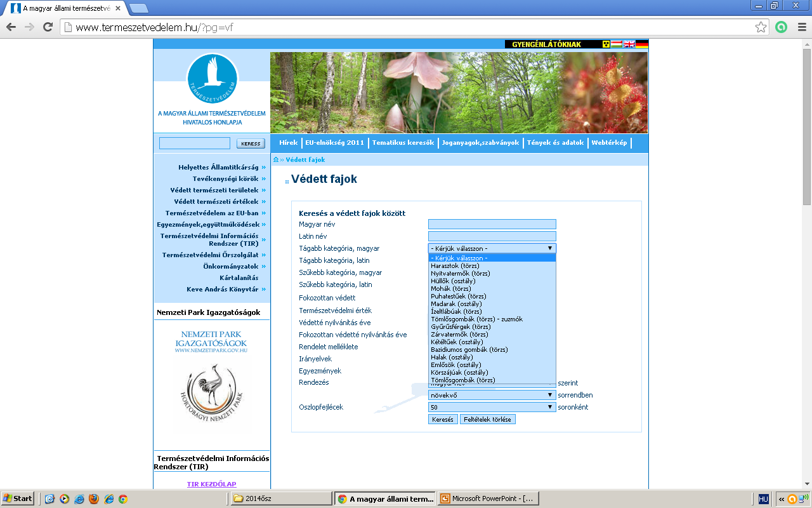Open the 50 soronként rows dropdown
Viewport: 812px width, 508px height.
click(x=492, y=407)
